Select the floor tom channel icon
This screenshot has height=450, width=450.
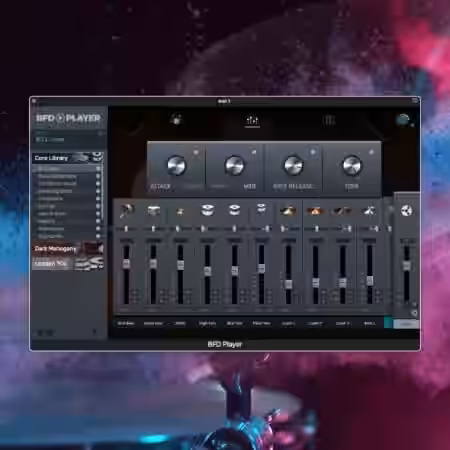tap(261, 209)
